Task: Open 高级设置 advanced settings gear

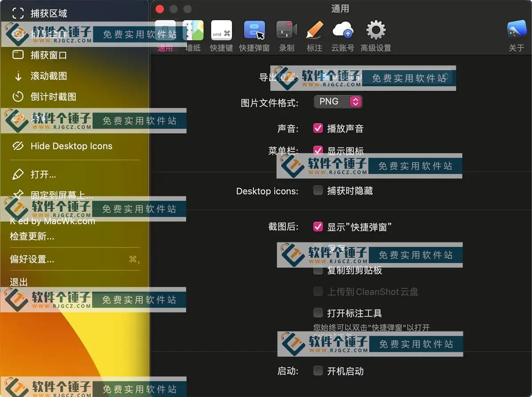Action: [376, 36]
